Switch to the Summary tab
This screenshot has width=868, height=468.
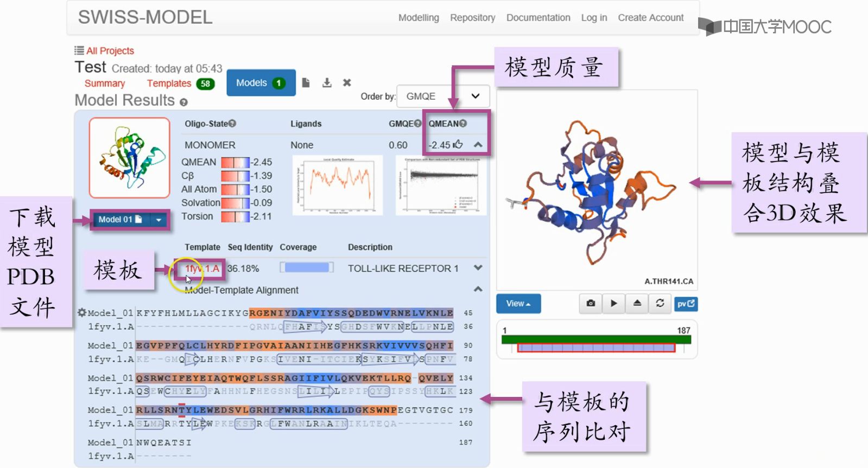point(105,84)
